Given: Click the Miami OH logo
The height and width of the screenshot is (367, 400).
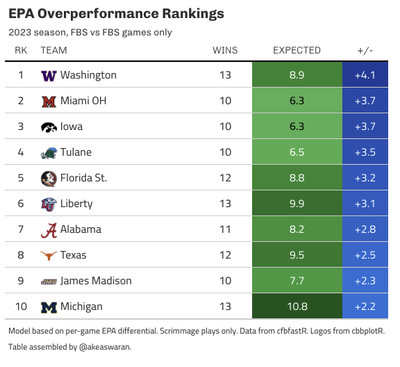Looking at the screenshot, I should point(49,101).
